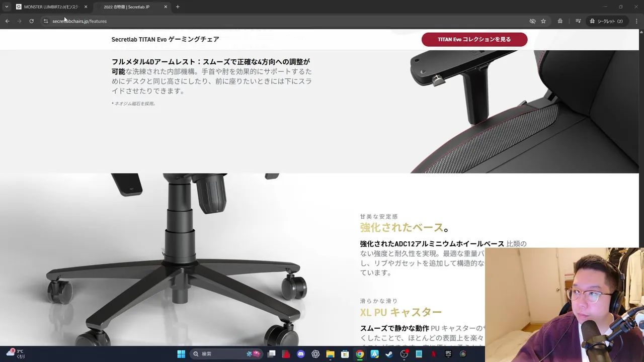Open OBS Studio from the taskbar
Screen dimensions: 644x362
[x=404, y=354]
